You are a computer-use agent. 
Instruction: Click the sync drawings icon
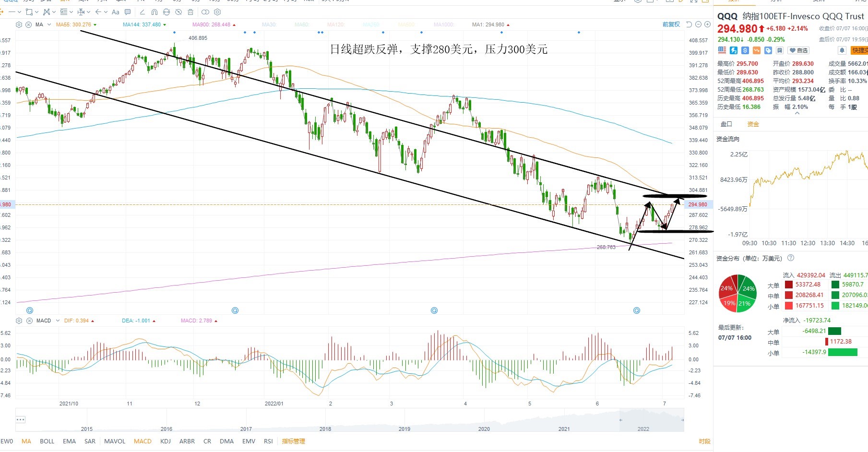(x=166, y=12)
